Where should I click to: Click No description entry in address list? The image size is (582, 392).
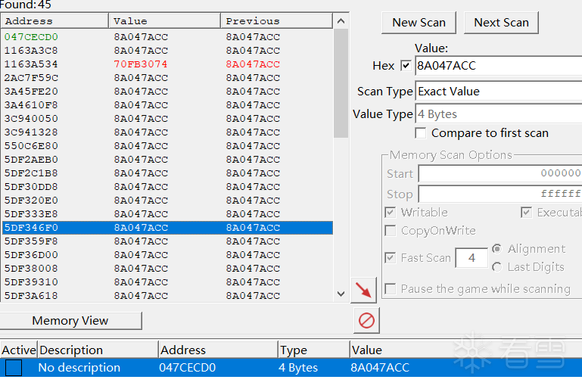pos(79,368)
